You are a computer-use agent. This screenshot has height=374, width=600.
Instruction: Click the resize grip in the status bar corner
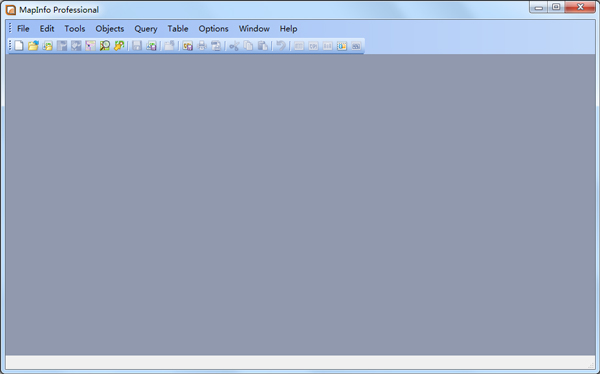click(591, 365)
